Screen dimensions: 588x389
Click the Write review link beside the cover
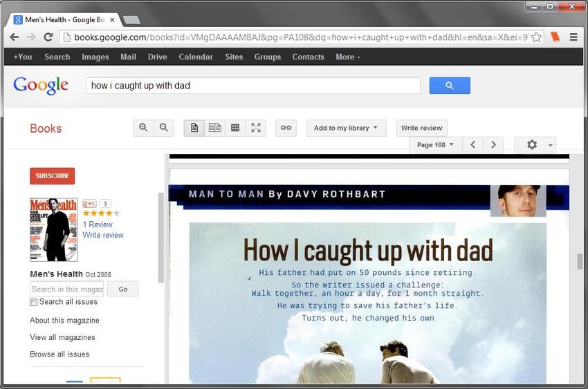pos(103,235)
